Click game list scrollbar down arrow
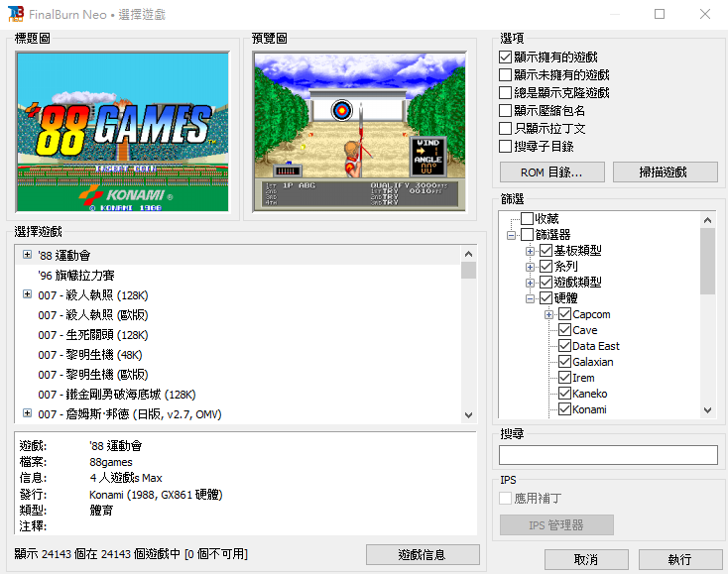Image resolution: width=728 pixels, height=574 pixels. [x=468, y=414]
